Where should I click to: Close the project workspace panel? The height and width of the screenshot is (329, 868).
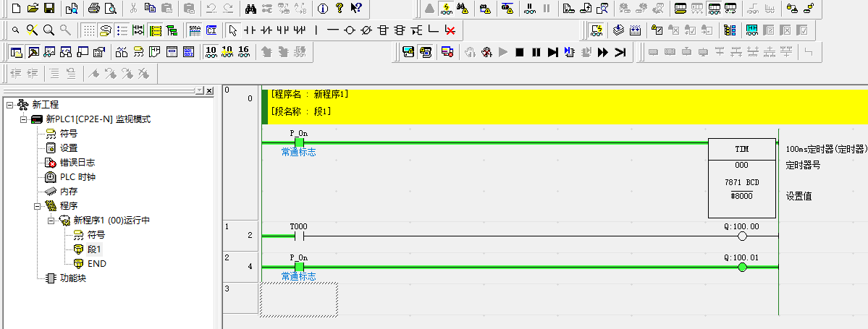(x=209, y=90)
